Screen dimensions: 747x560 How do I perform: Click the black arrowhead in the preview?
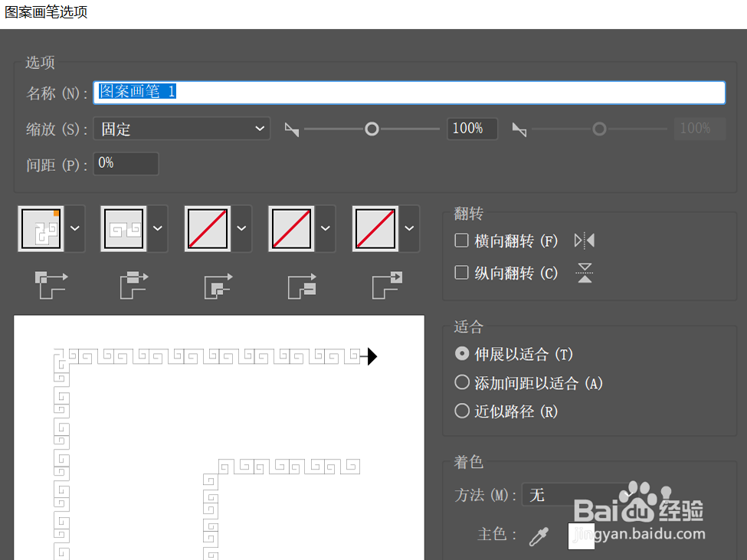point(372,356)
